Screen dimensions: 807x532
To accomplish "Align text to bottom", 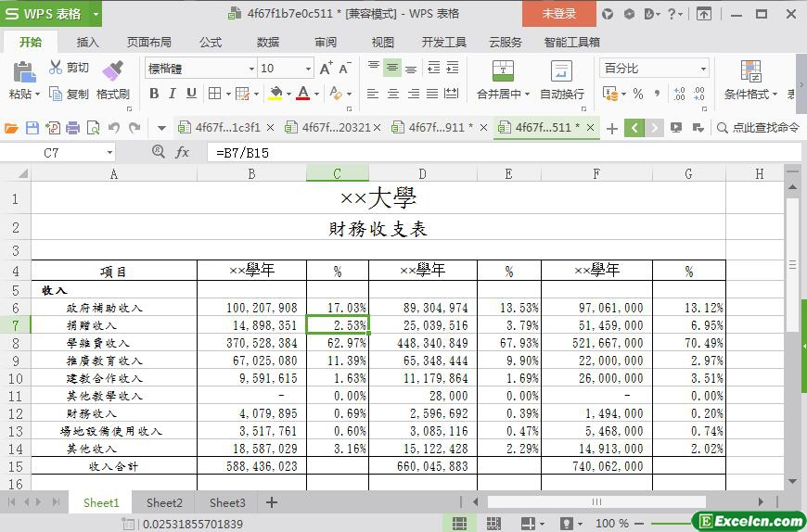I will pos(411,68).
